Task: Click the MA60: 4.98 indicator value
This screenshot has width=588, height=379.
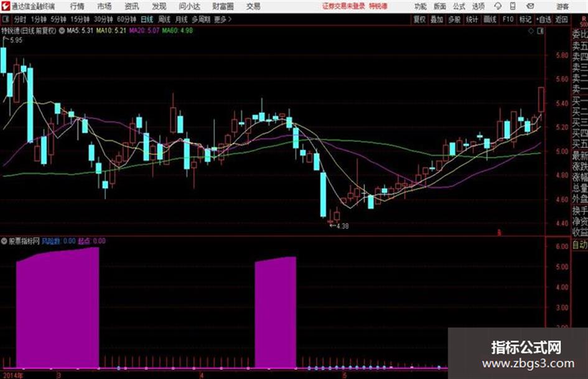Action: tap(177, 30)
